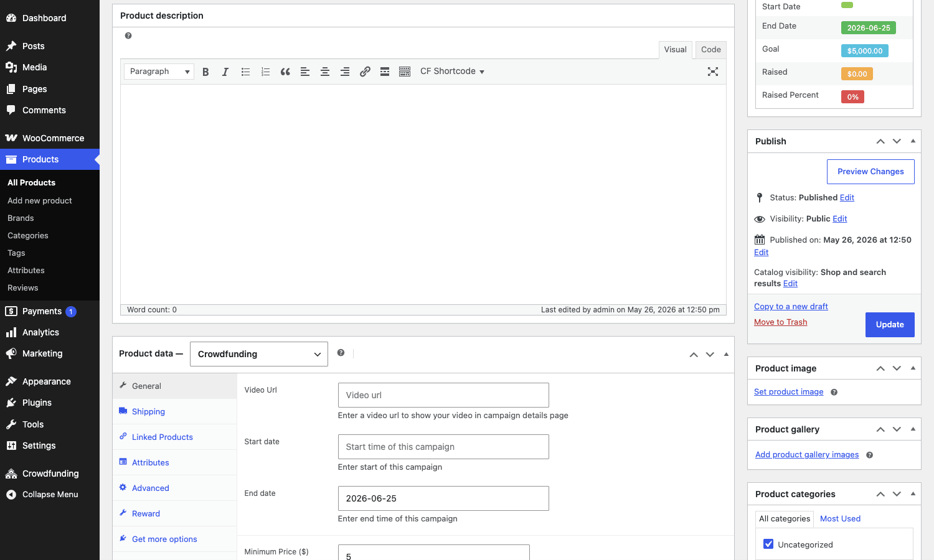
Task: Open the Linked Products tab
Action: coord(175,437)
